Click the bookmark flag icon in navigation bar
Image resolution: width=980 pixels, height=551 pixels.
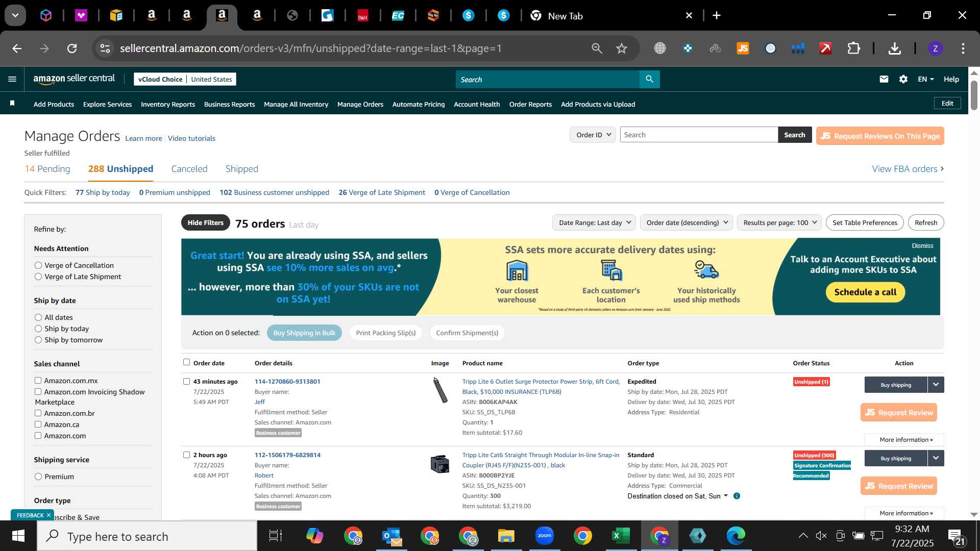[x=12, y=104]
